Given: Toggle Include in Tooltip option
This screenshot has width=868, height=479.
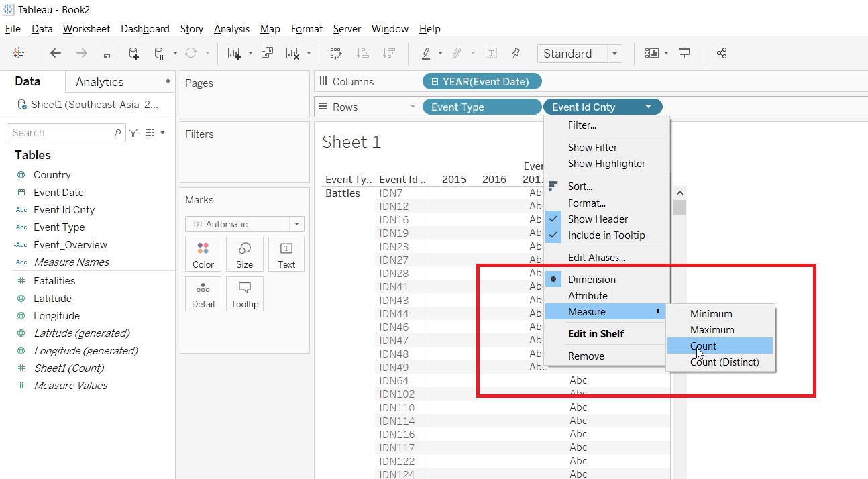Looking at the screenshot, I should tap(606, 235).
